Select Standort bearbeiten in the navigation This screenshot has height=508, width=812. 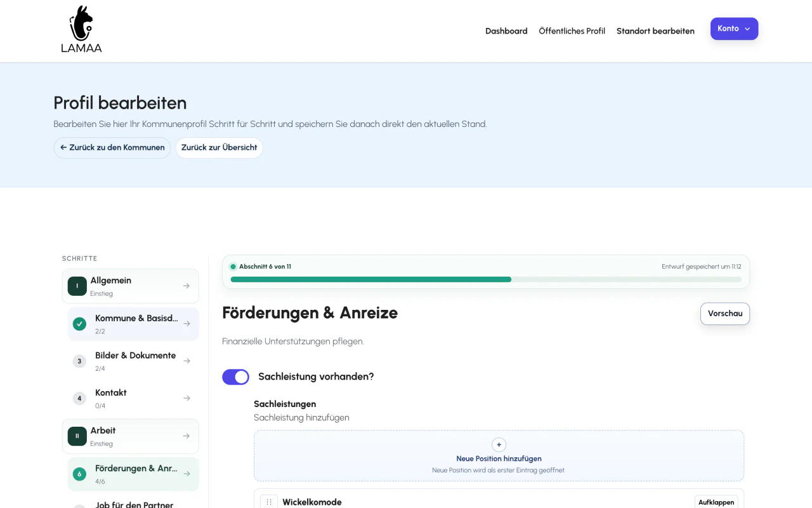click(655, 30)
